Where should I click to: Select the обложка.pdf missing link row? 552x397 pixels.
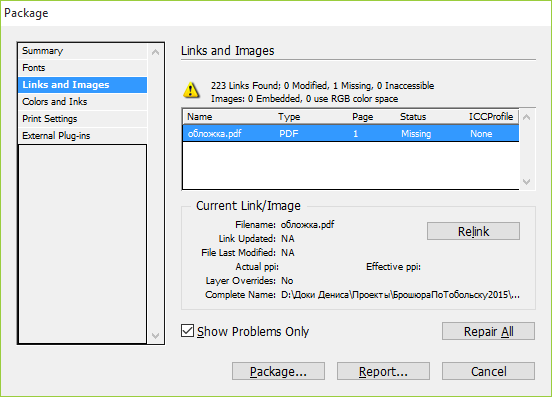[351, 134]
